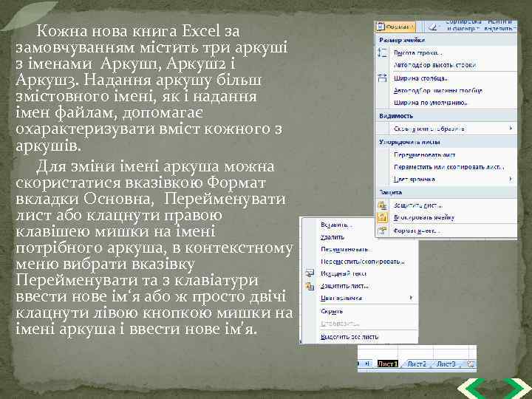Image resolution: width=532 pixels, height=399 pixels.
Task: Select Скрыть in sheet context menu
Action: [x=332, y=311]
